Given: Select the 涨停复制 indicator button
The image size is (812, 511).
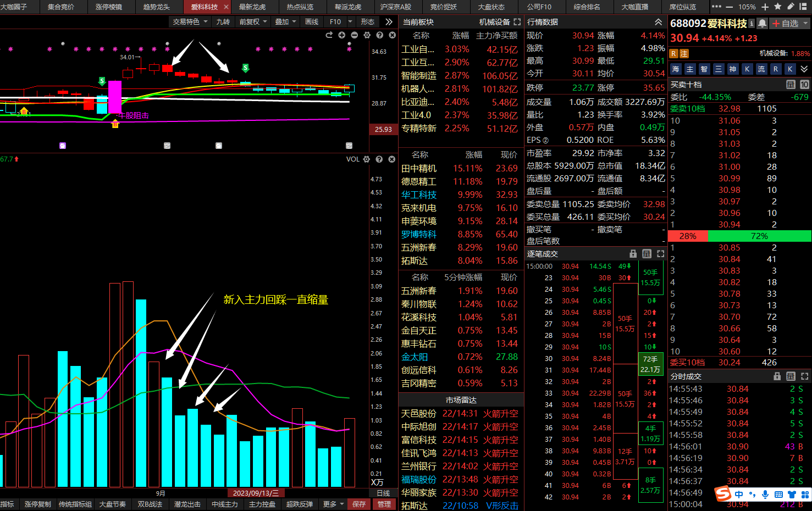Looking at the screenshot, I should [38, 504].
